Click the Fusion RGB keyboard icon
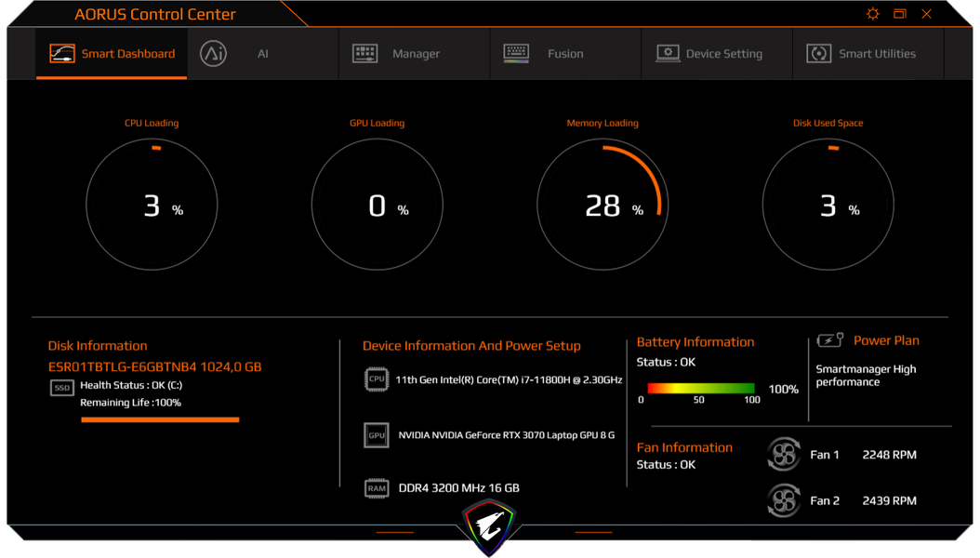 pyautogui.click(x=516, y=54)
